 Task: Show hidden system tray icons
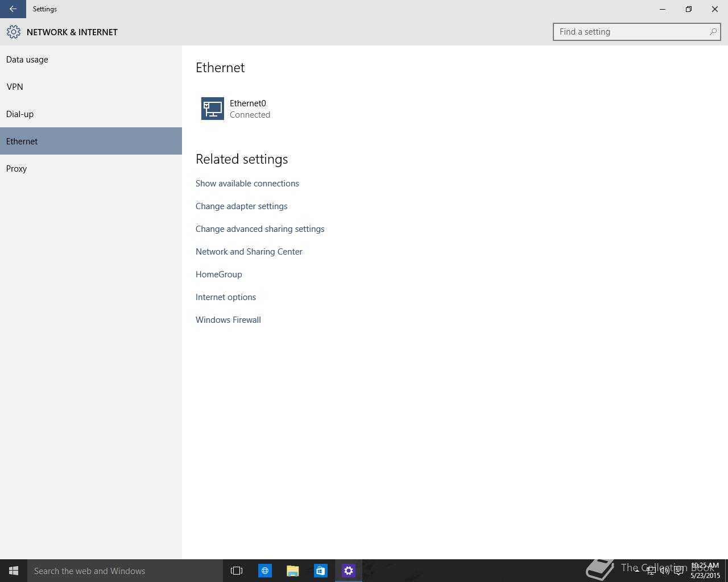tap(637, 571)
